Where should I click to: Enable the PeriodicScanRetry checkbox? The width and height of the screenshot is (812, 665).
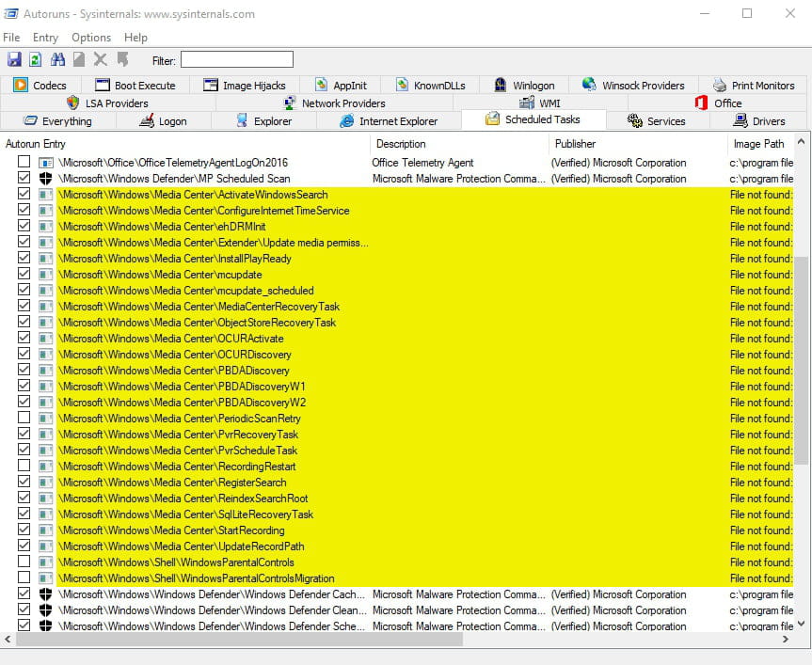24,417
